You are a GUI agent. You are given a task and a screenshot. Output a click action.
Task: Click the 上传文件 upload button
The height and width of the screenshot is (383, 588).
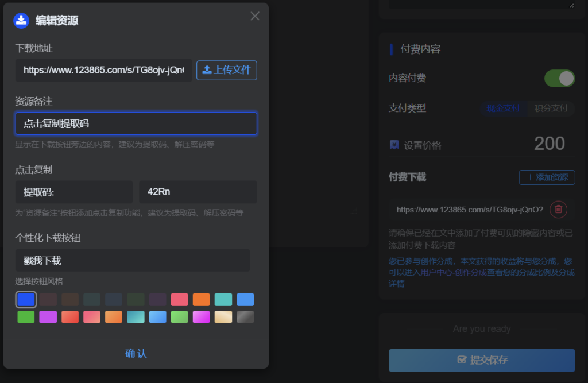point(227,70)
